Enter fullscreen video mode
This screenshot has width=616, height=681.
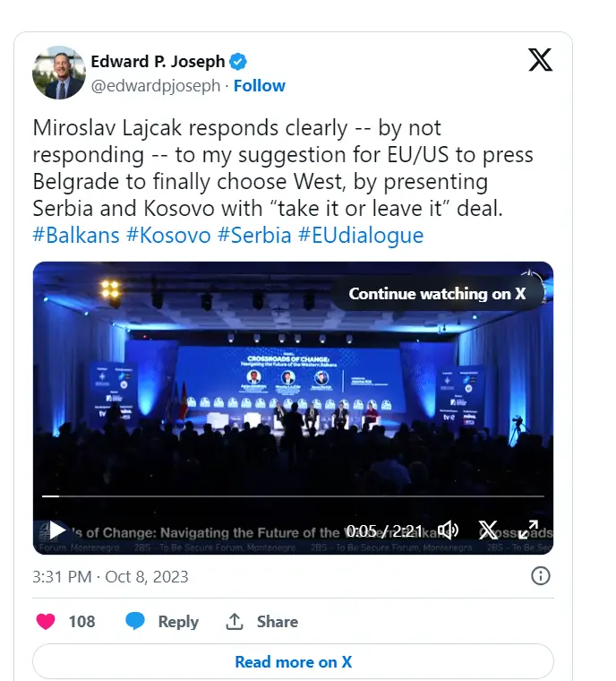(528, 530)
